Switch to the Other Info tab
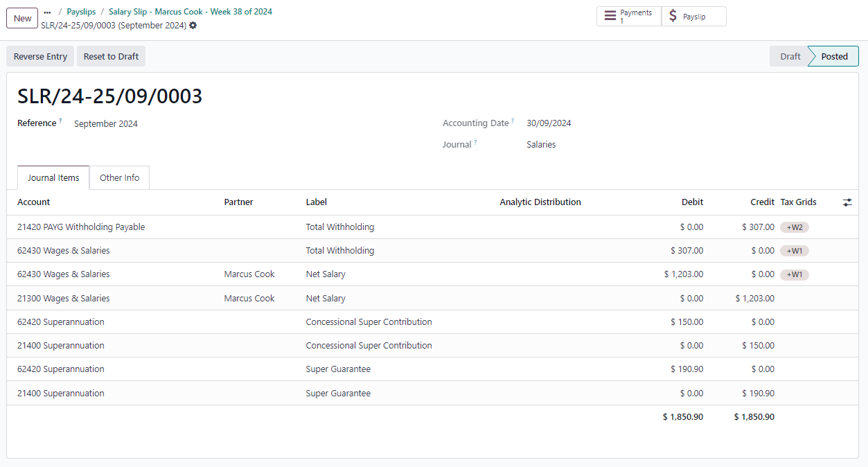The height and width of the screenshot is (467, 868). point(119,178)
